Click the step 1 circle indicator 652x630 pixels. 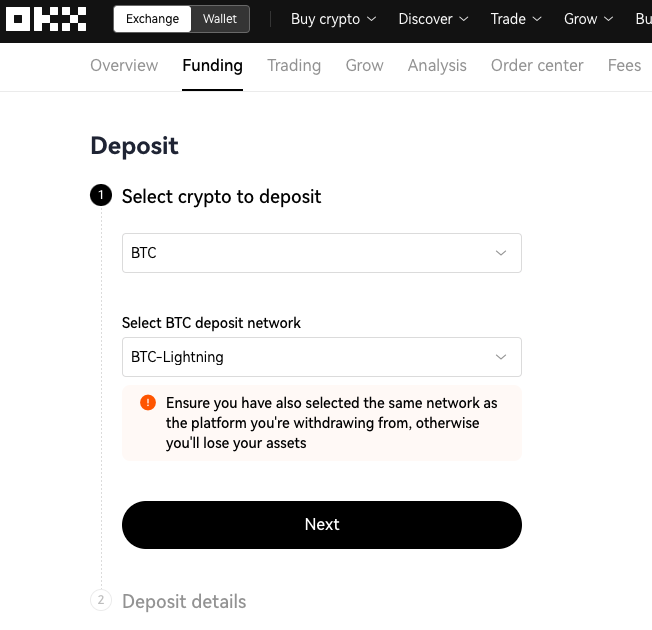coord(101,195)
